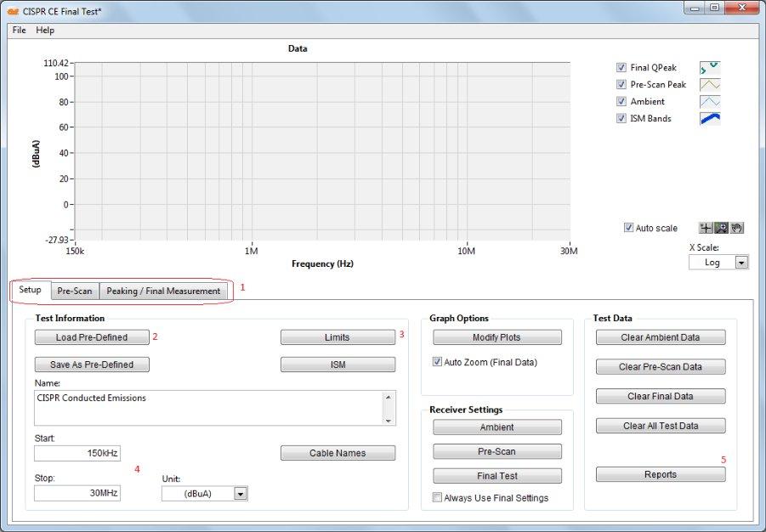Toggle ISM Bands plot visibility checkbox

pos(621,118)
